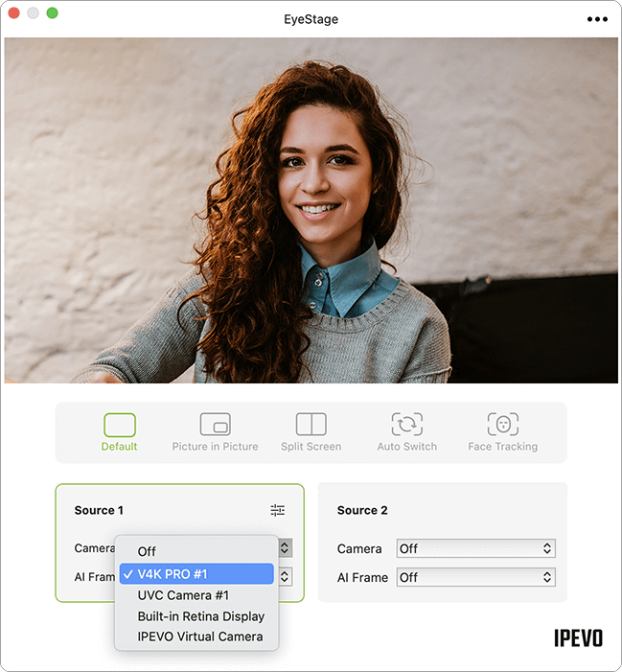The width and height of the screenshot is (622, 672).
Task: Select Off in the camera list
Action: click(147, 551)
